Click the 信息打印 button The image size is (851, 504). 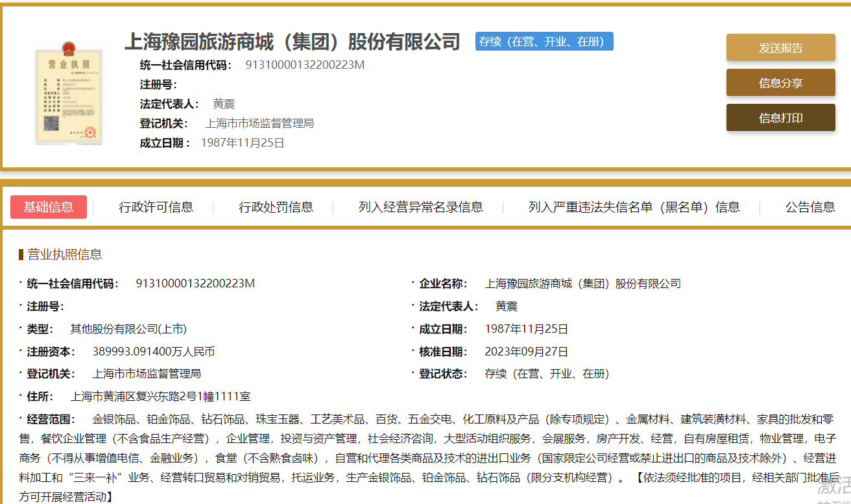780,118
